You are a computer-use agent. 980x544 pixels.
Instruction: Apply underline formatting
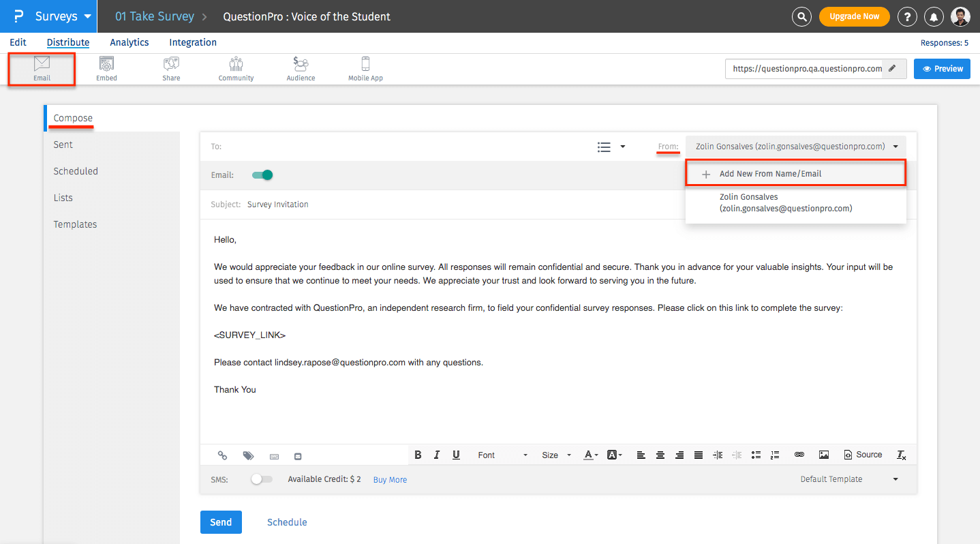coord(456,455)
